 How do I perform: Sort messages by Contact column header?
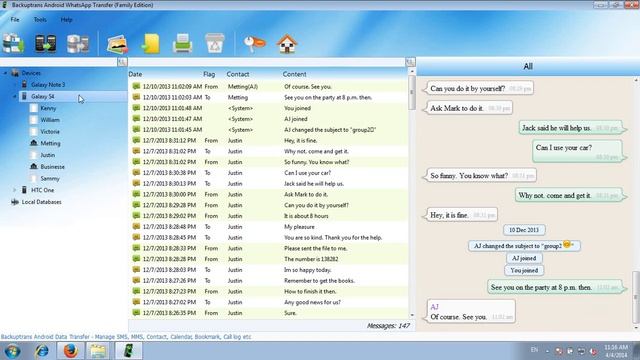click(x=238, y=74)
